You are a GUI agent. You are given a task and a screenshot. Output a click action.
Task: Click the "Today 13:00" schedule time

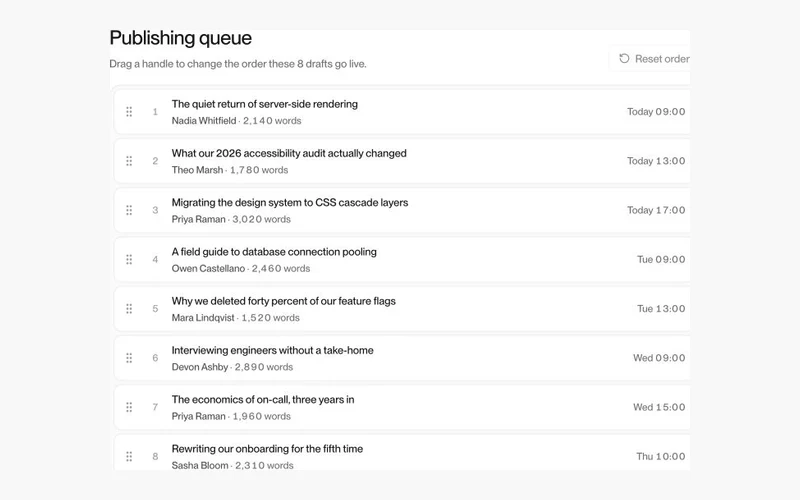point(656,161)
